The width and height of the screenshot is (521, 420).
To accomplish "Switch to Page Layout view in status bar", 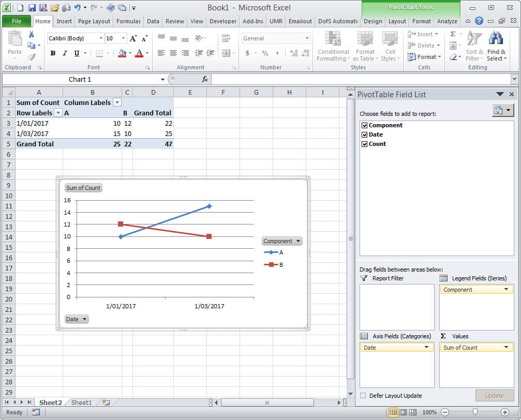I will coord(403,412).
